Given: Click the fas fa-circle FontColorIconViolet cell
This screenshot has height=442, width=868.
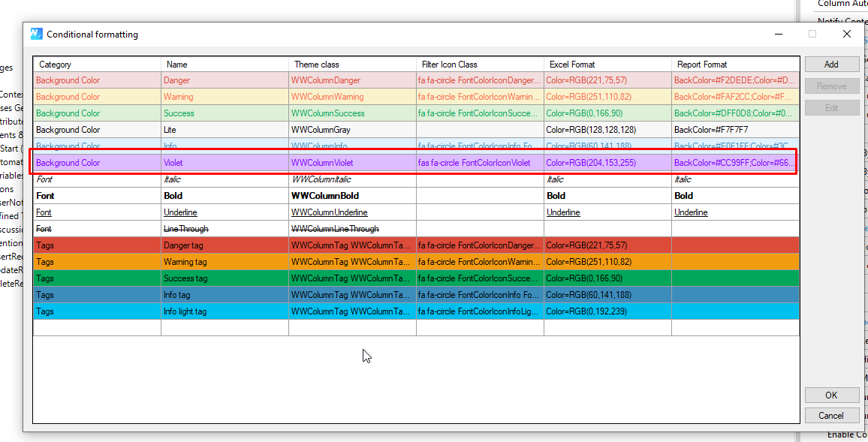Looking at the screenshot, I should (x=480, y=163).
